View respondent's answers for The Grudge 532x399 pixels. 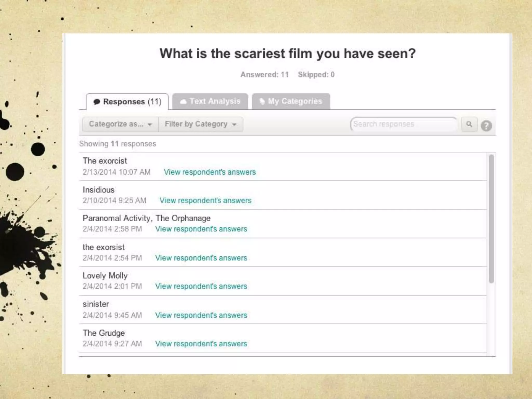point(201,344)
